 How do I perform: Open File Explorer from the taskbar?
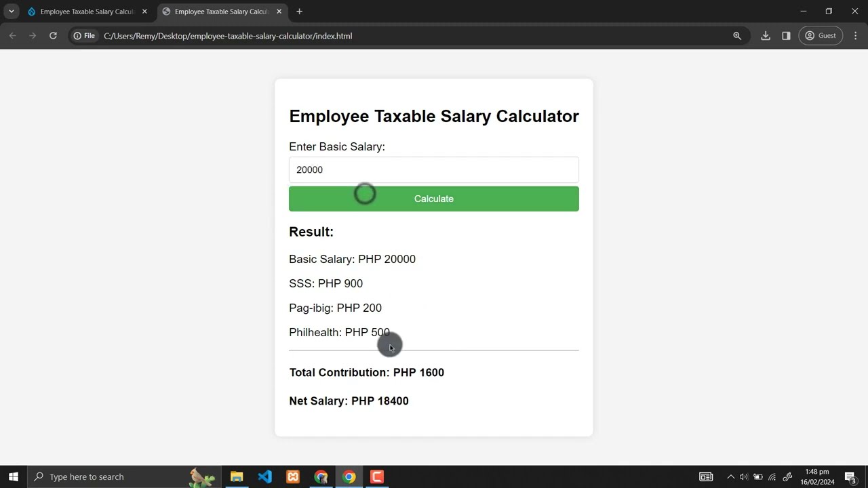click(x=237, y=477)
